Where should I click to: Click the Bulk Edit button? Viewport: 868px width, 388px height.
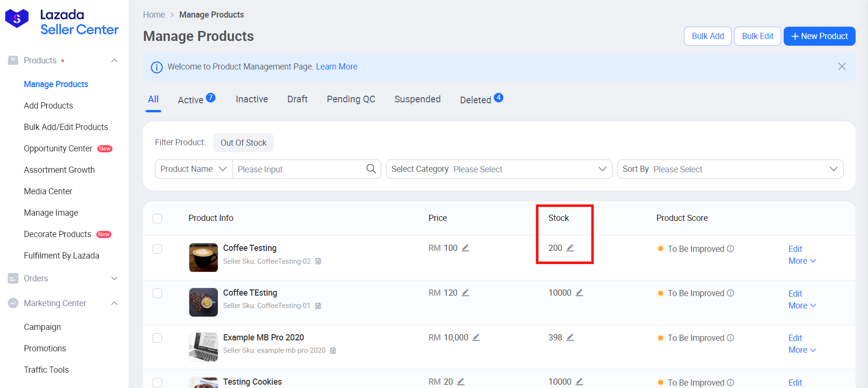(x=758, y=36)
